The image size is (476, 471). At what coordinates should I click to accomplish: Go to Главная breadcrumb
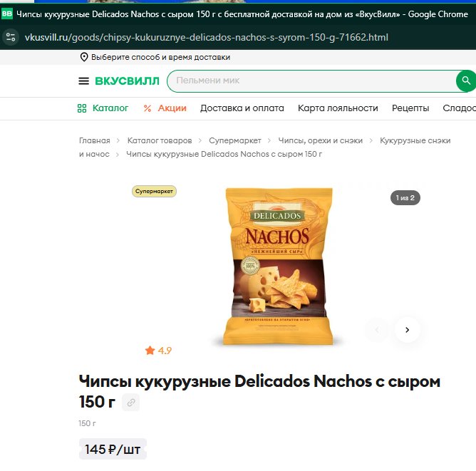point(94,140)
